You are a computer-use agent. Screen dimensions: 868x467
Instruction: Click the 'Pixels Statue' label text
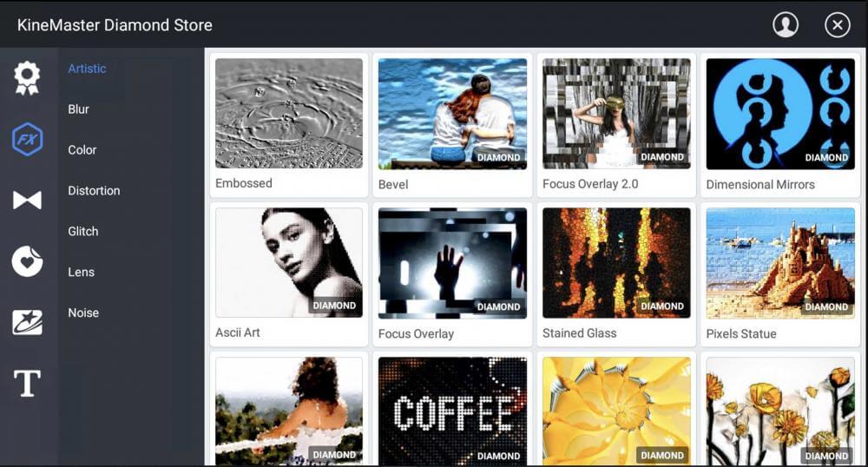pyautogui.click(x=740, y=333)
